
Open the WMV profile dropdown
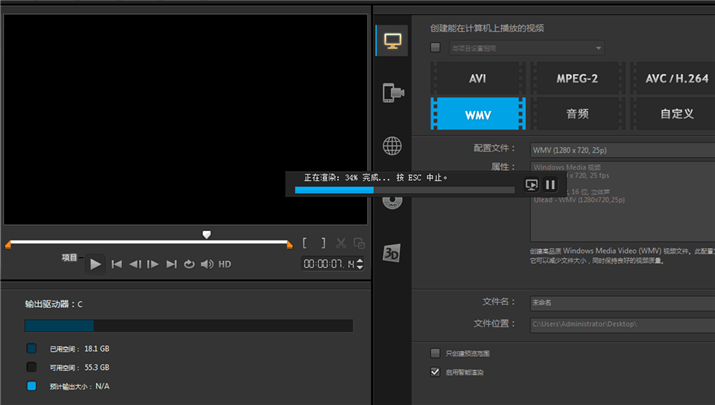click(622, 150)
